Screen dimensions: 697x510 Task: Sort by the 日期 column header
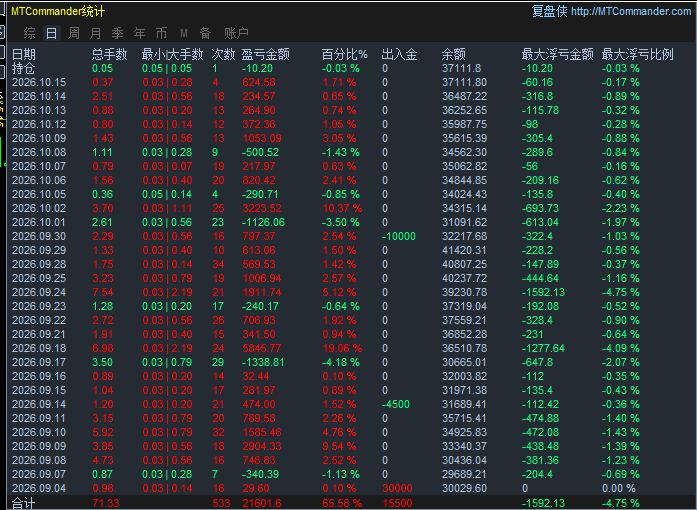[24, 54]
